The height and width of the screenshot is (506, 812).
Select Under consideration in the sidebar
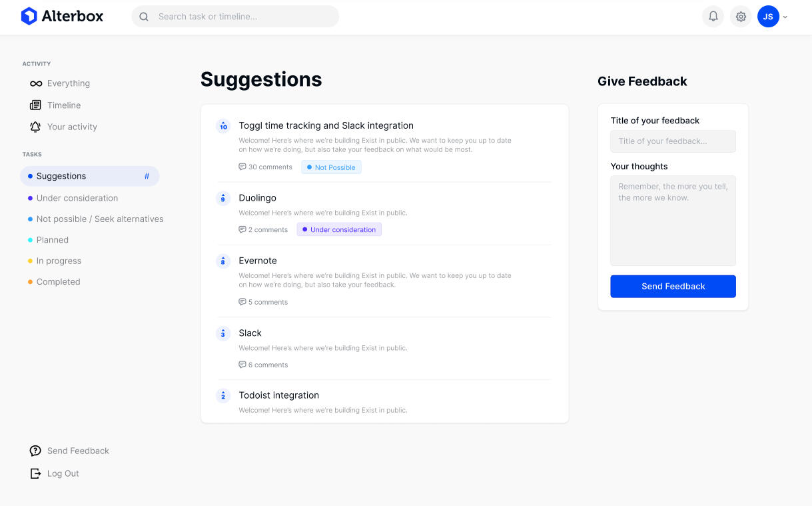pos(77,198)
